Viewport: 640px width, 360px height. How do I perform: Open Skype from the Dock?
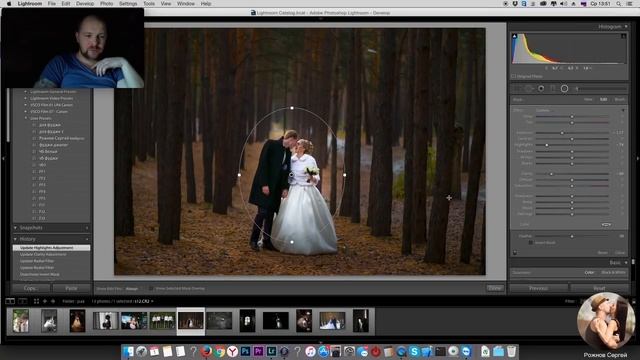point(414,351)
